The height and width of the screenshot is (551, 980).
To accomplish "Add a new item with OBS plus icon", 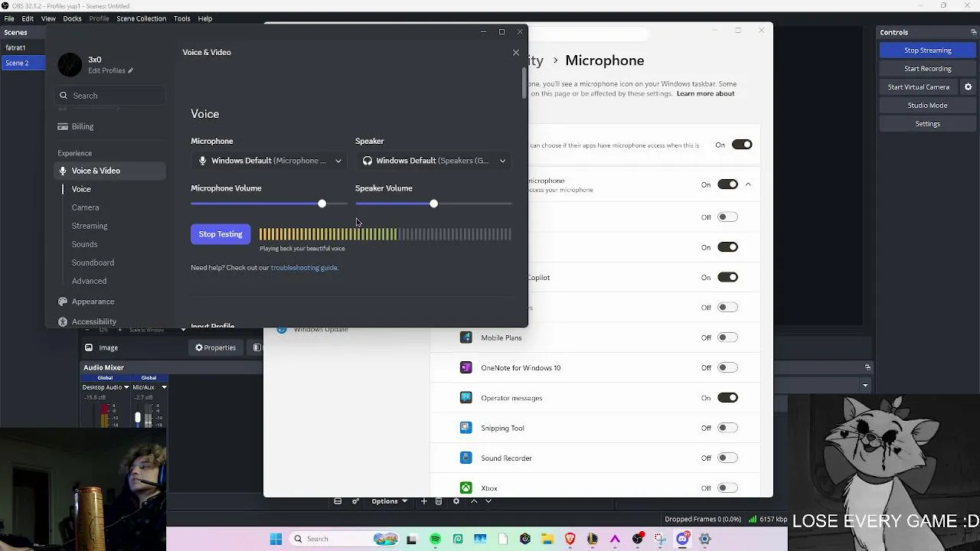I will pos(424,501).
